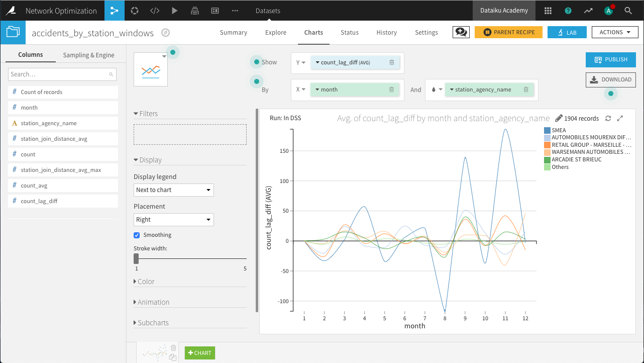Expand chart to full screen
The image size is (644, 363).
[620, 119]
